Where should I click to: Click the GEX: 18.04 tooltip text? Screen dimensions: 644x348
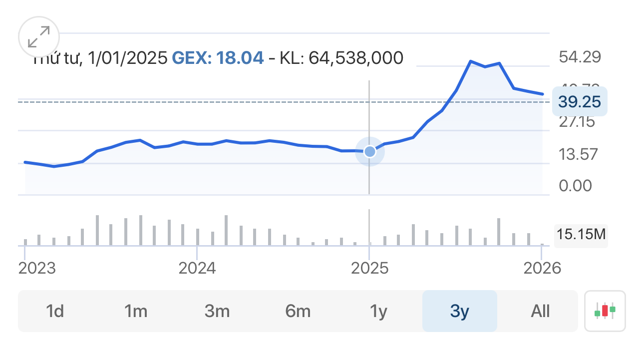(218, 58)
